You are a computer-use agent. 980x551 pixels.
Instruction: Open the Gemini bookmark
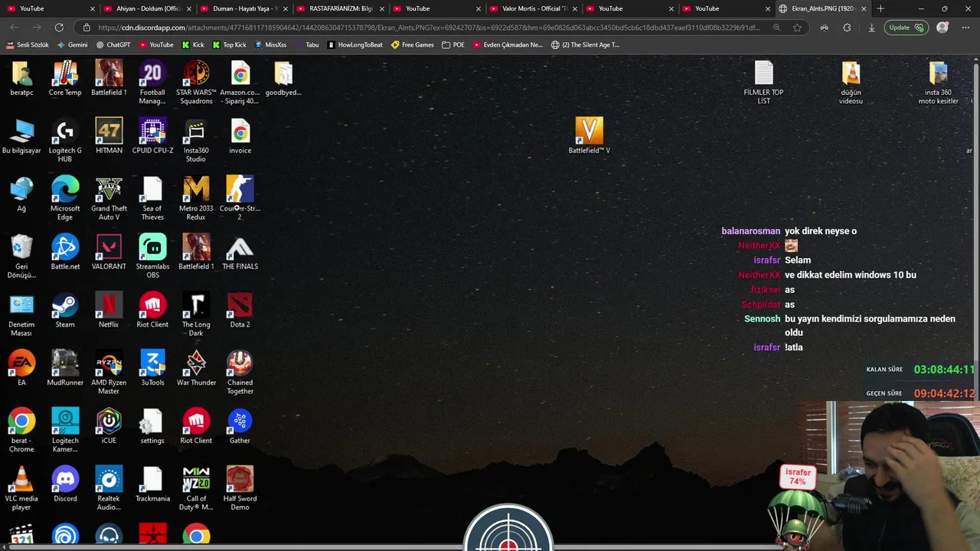[x=72, y=45]
